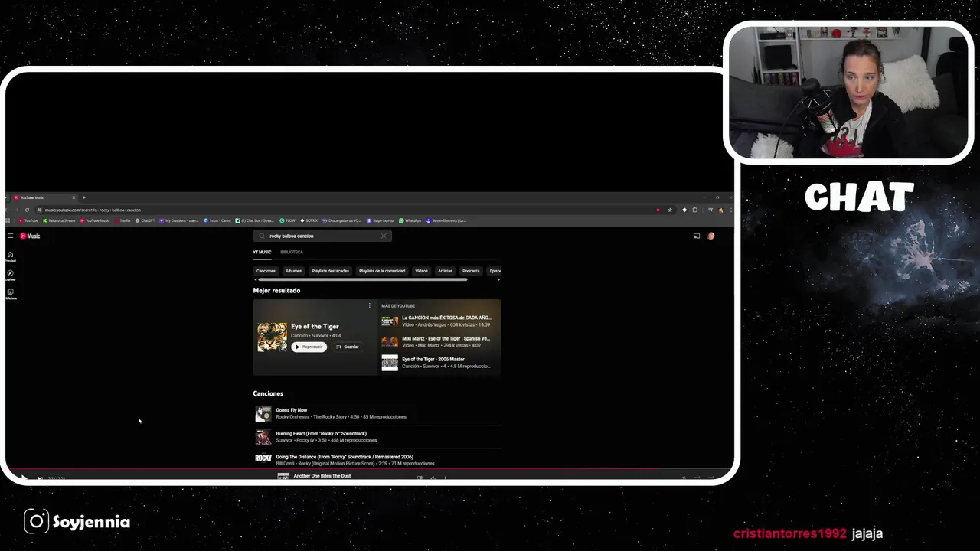
Task: Open Chrome three-dot menu
Action: pyautogui.click(x=730, y=210)
